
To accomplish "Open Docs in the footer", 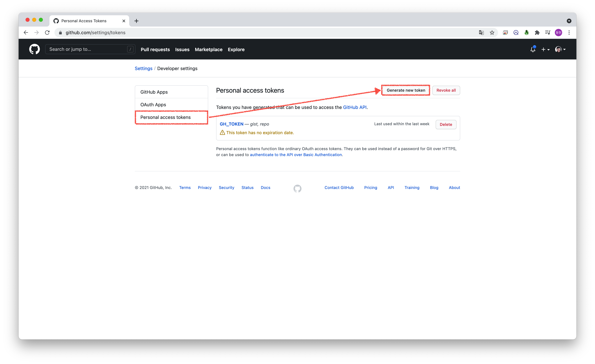I will [x=265, y=188].
